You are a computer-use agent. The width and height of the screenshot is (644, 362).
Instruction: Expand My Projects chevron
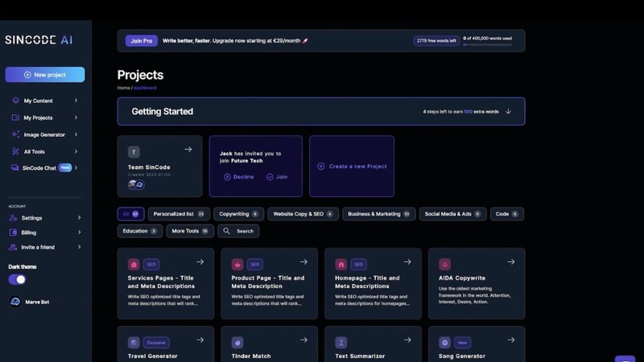[76, 117]
